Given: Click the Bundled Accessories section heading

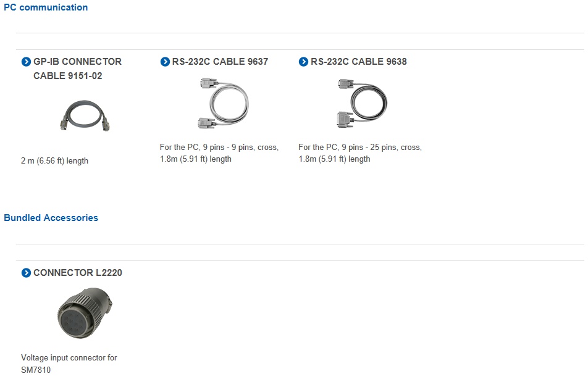Looking at the screenshot, I should pos(51,218).
